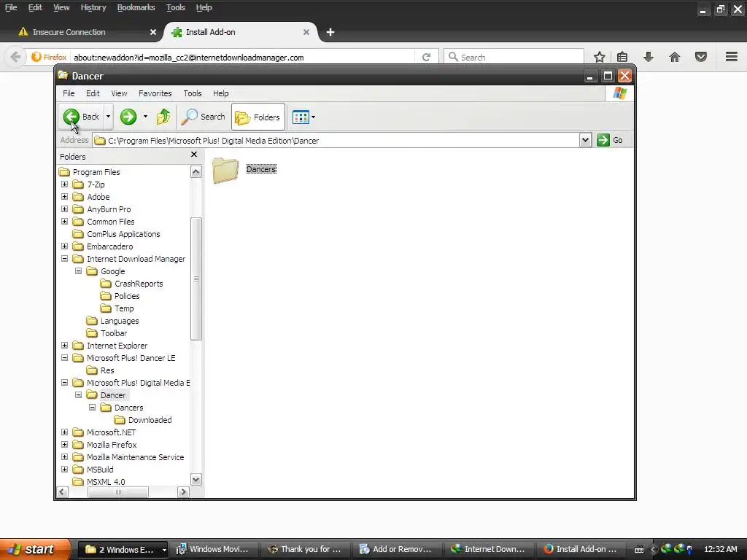The width and height of the screenshot is (747, 560).
Task: Click the Firefox back arrow button
Action: (x=15, y=57)
